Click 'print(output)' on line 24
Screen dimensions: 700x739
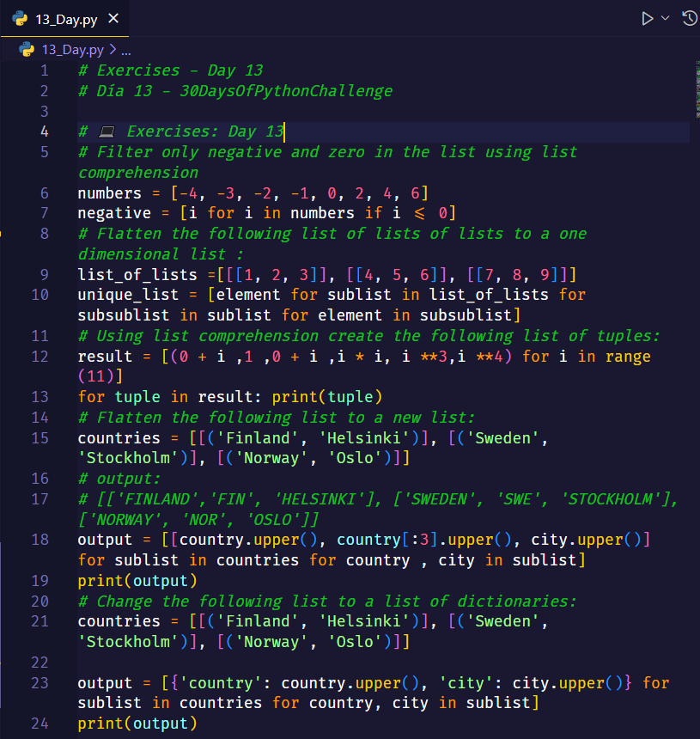coord(137,724)
